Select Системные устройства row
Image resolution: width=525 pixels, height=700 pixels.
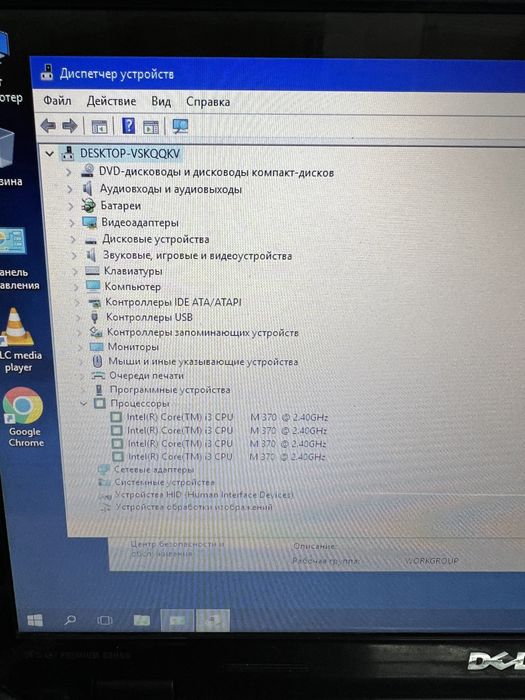click(x=165, y=482)
